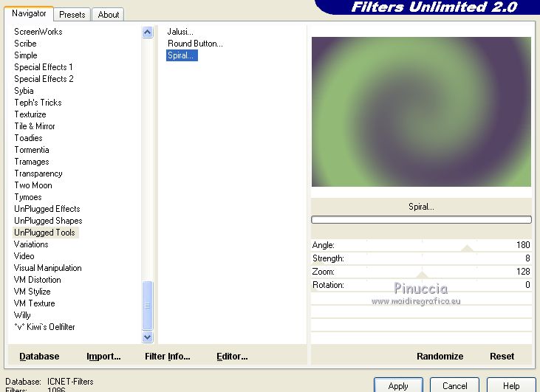Select the Round Button... filter
The height and width of the screenshot is (392, 540).
tap(195, 44)
